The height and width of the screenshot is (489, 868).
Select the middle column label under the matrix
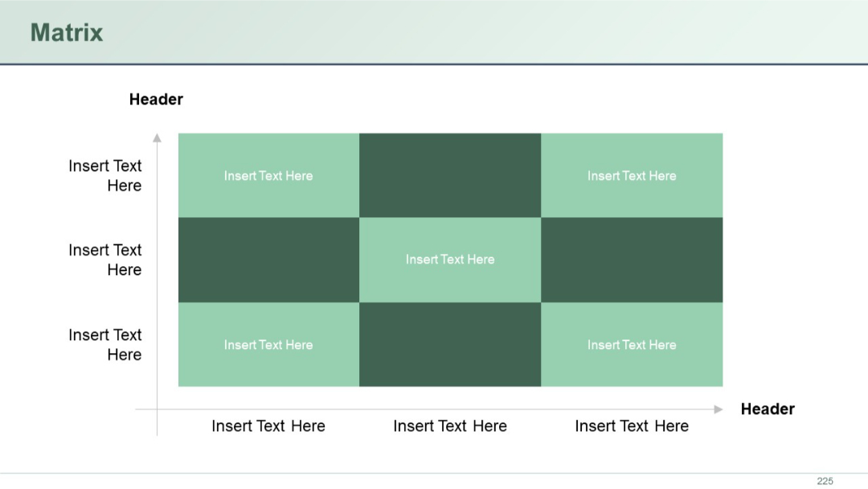[x=450, y=425]
